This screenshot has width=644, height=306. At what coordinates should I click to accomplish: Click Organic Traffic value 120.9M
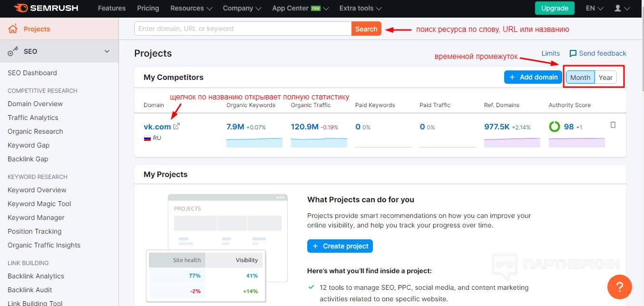tap(305, 127)
